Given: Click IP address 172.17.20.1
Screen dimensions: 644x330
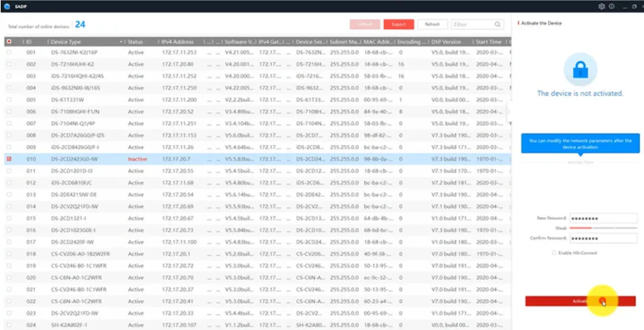Looking at the screenshot, I should coord(176,254).
